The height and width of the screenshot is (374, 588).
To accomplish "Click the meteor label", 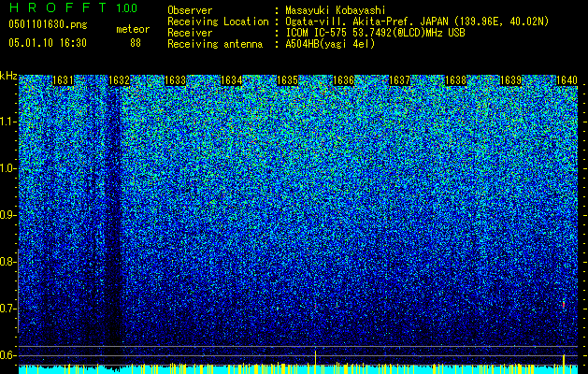I will click(133, 29).
